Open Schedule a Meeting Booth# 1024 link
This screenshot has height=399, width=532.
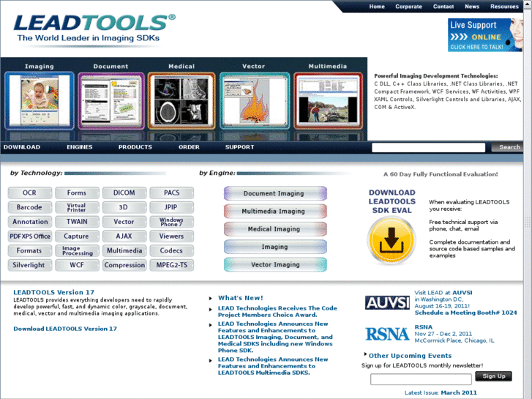click(466, 313)
